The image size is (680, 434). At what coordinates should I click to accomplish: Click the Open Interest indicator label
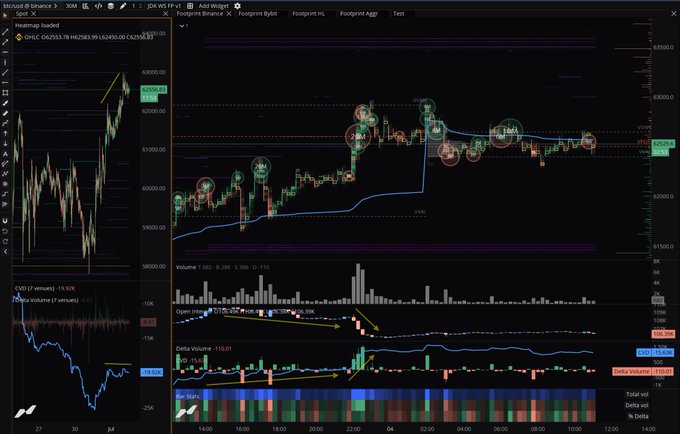pos(194,311)
